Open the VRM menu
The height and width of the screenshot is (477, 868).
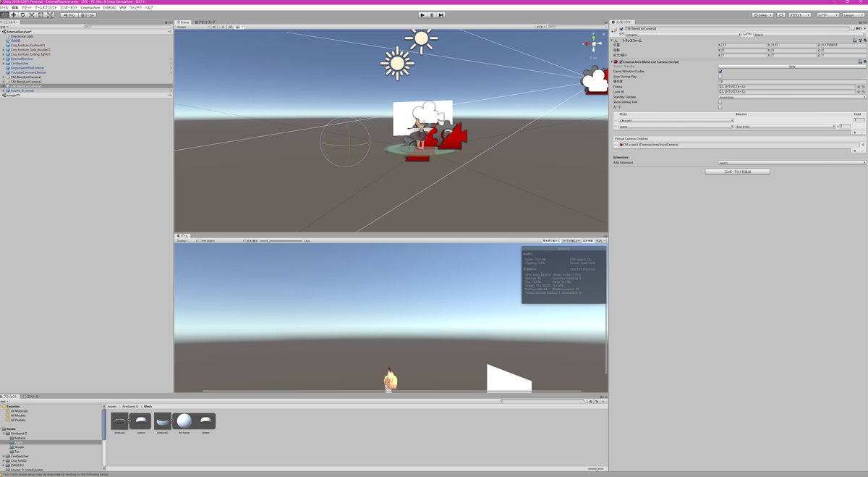[x=123, y=7]
